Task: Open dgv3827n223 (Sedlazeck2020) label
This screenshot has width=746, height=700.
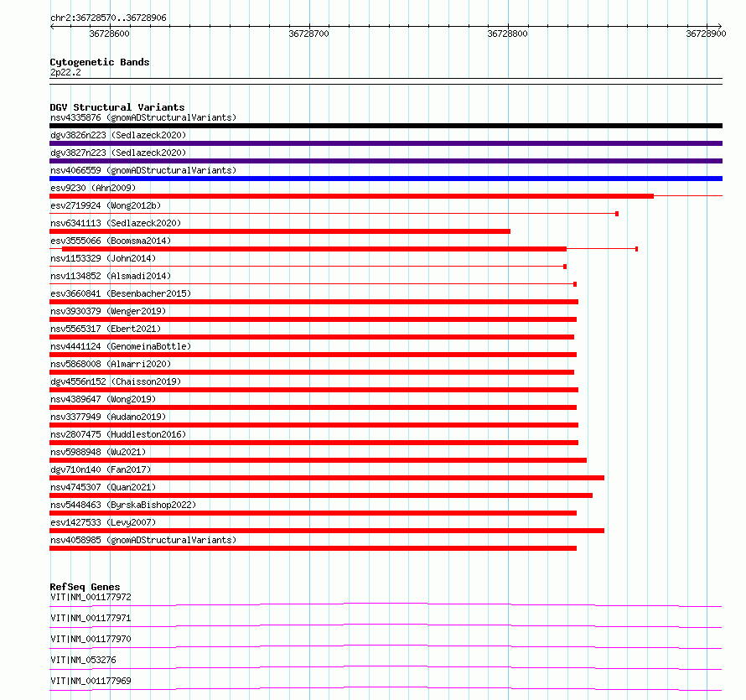Action: [x=118, y=153]
